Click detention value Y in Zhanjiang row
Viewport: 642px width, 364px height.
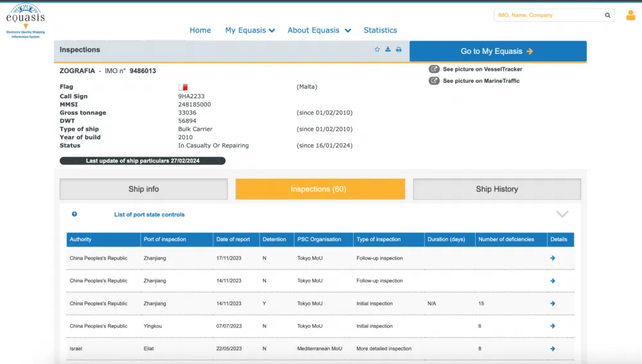pyautogui.click(x=264, y=304)
